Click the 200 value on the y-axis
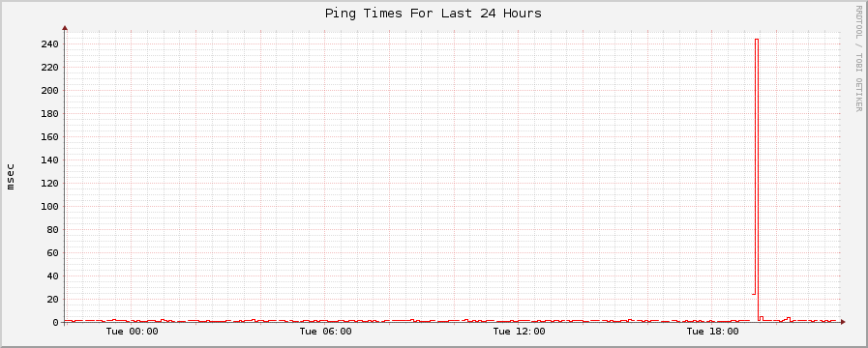This screenshot has width=868, height=348. [49, 90]
